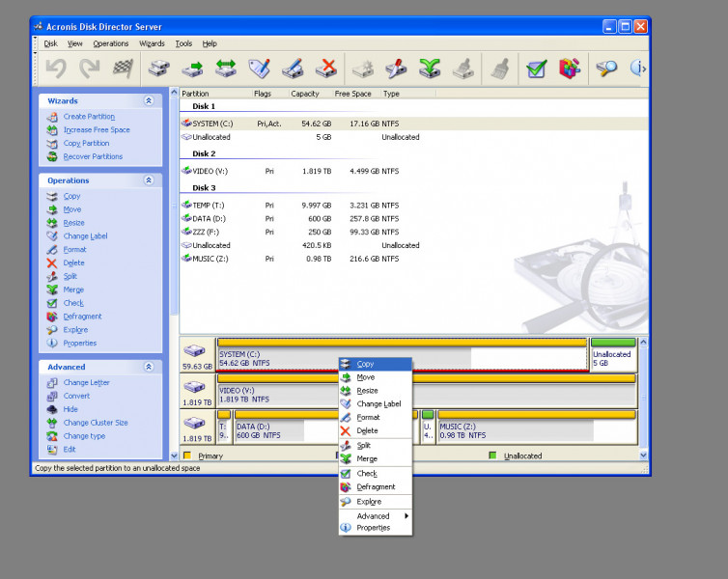
Task: Collapse the Advanced sidebar panel
Action: click(149, 367)
